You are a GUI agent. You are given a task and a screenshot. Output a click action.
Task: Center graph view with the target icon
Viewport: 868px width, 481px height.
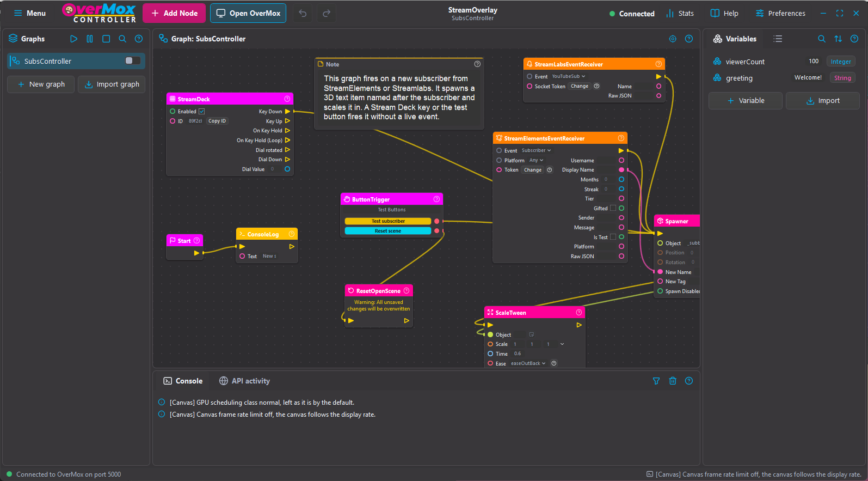tap(673, 39)
